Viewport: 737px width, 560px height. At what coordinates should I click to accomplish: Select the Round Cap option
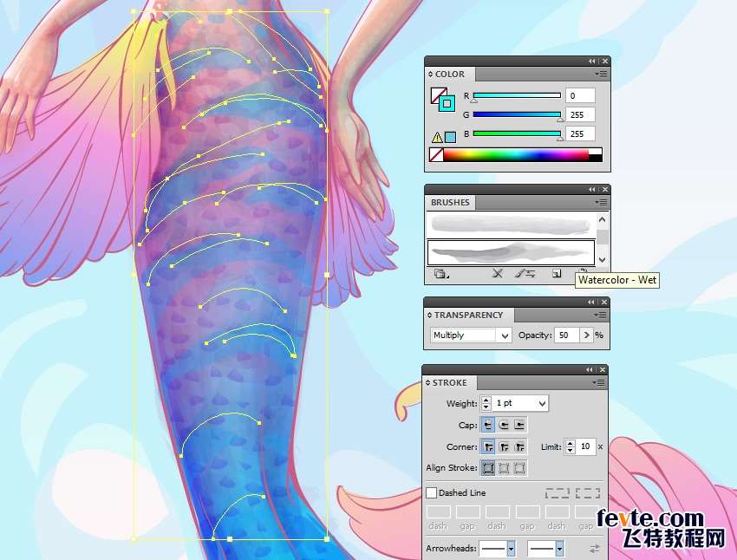point(504,425)
